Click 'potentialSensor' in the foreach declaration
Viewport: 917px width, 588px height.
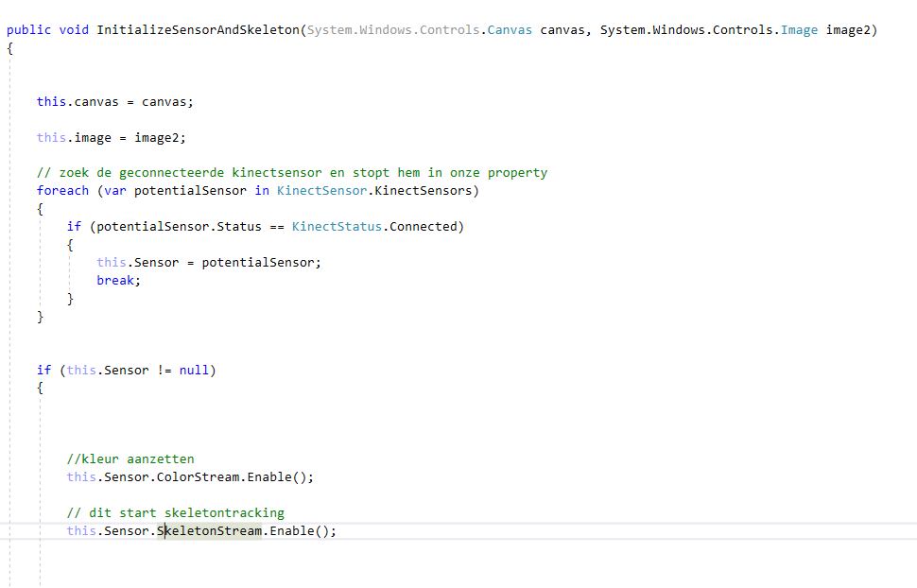click(190, 191)
